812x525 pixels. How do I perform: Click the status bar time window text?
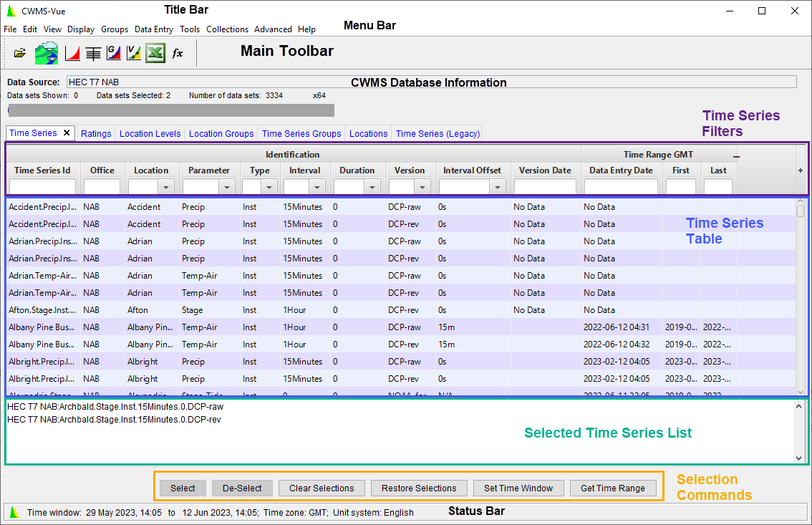coord(221,513)
